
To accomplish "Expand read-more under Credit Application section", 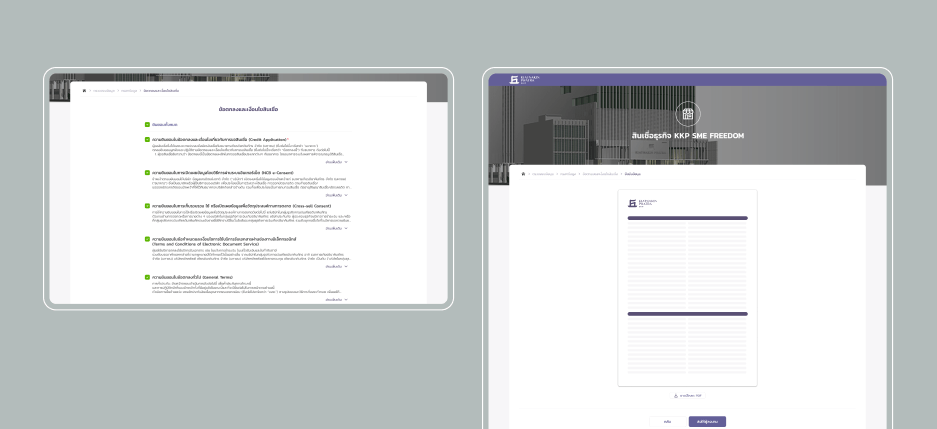I will pos(336,162).
